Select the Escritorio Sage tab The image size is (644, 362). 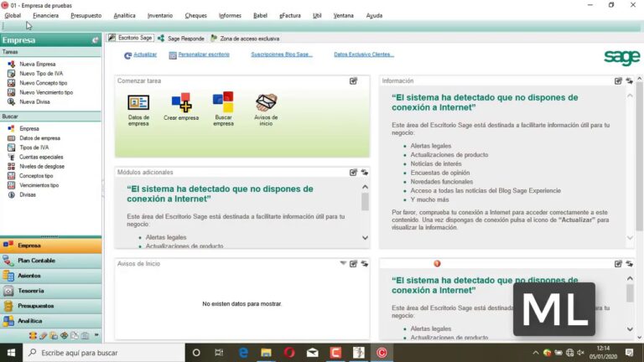pos(130,38)
